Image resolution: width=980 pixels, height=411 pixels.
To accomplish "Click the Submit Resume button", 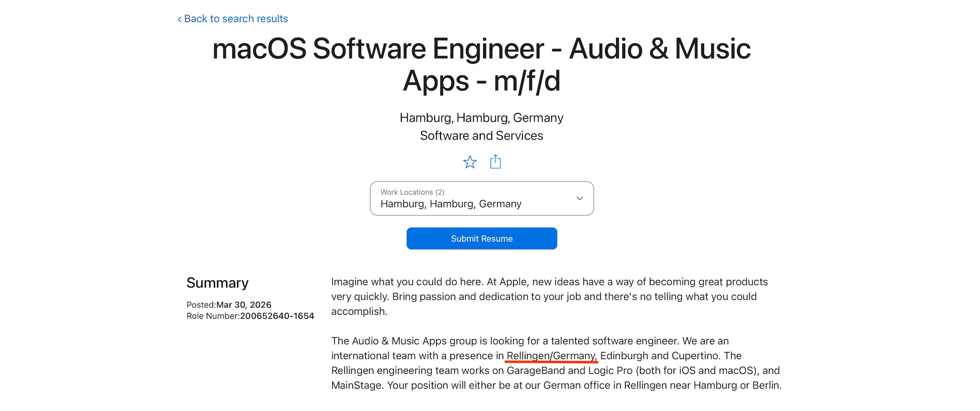I will (482, 238).
